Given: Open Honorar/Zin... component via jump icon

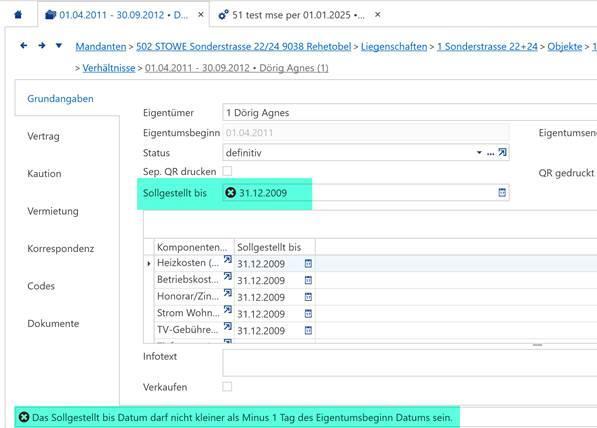Looking at the screenshot, I should tap(228, 293).
